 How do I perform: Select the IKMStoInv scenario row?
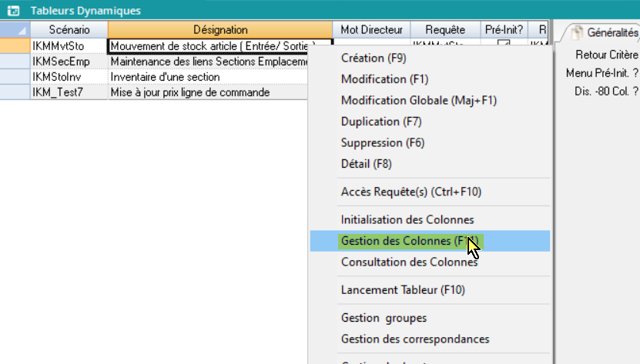coord(58,77)
